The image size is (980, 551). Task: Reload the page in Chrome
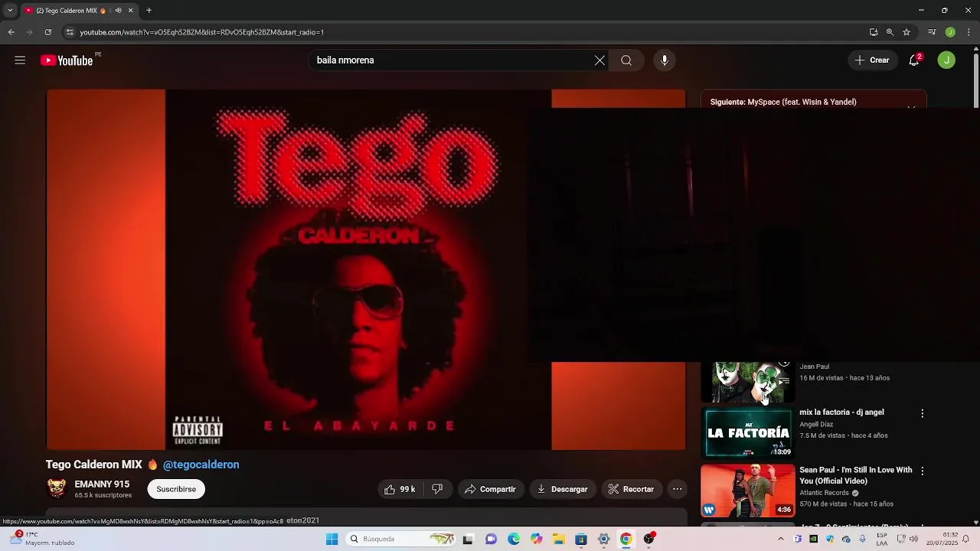coord(47,32)
